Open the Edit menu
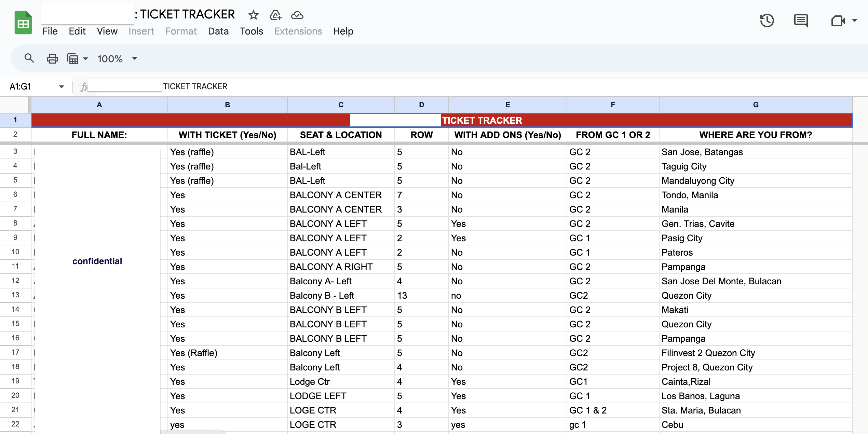 tap(77, 31)
